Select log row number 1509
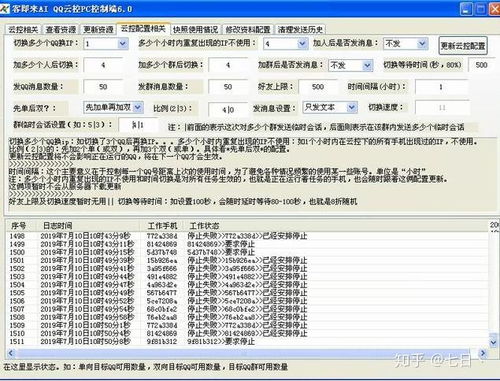This screenshot has height=381, width=500. [247, 325]
